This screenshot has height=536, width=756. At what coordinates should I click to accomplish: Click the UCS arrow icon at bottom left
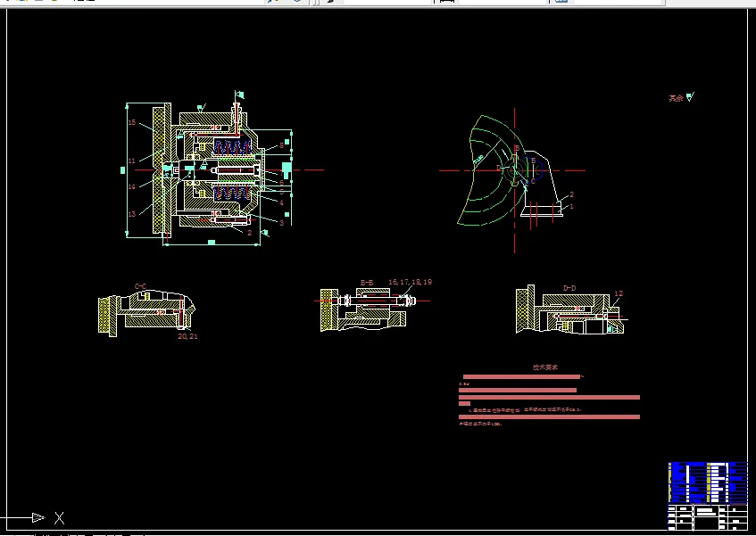pos(38,517)
